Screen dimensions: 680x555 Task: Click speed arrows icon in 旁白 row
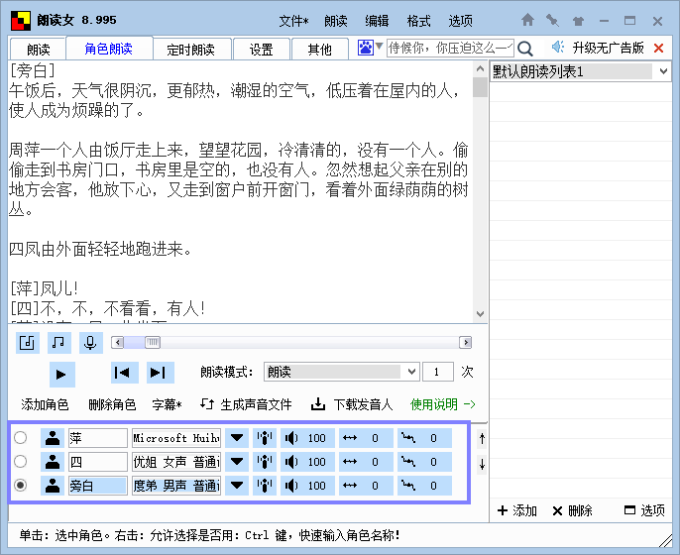(x=350, y=486)
